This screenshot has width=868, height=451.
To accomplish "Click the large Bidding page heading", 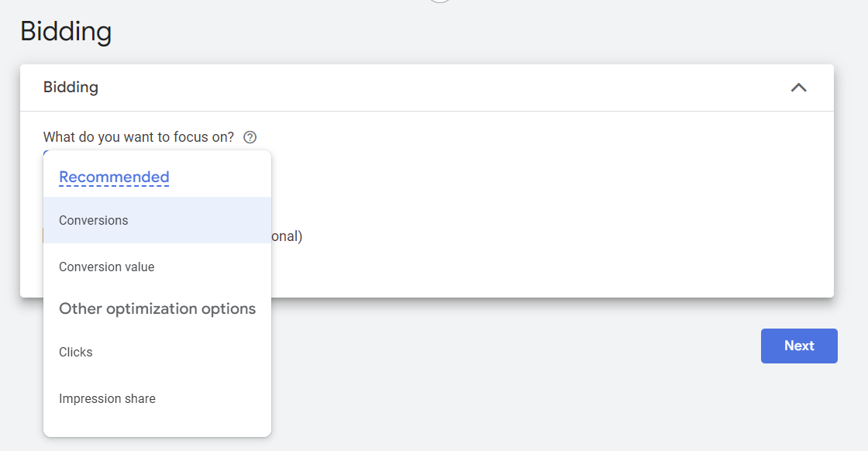I will pyautogui.click(x=66, y=32).
